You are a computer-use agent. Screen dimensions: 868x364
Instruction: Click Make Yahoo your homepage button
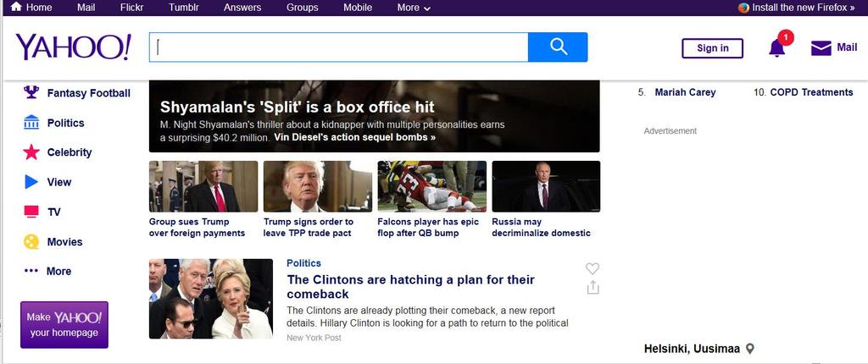pos(64,325)
